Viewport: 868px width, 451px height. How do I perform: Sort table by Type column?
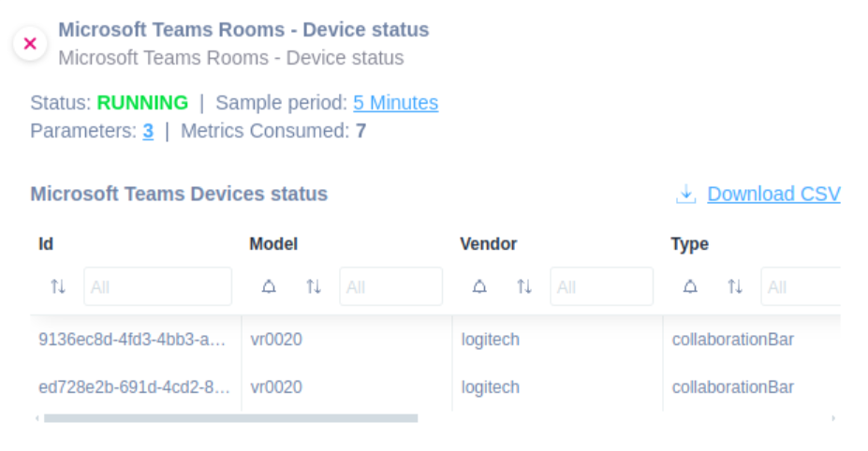[735, 286]
